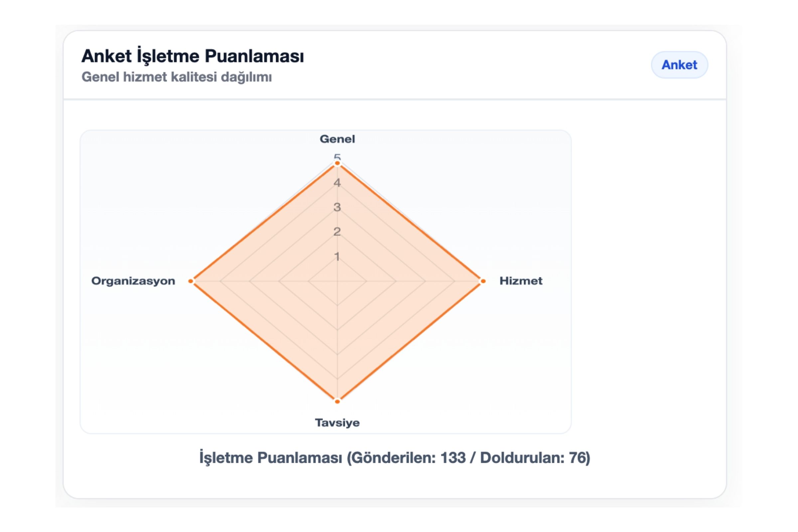
Task: Click scale tick label 3
Action: coord(337,207)
